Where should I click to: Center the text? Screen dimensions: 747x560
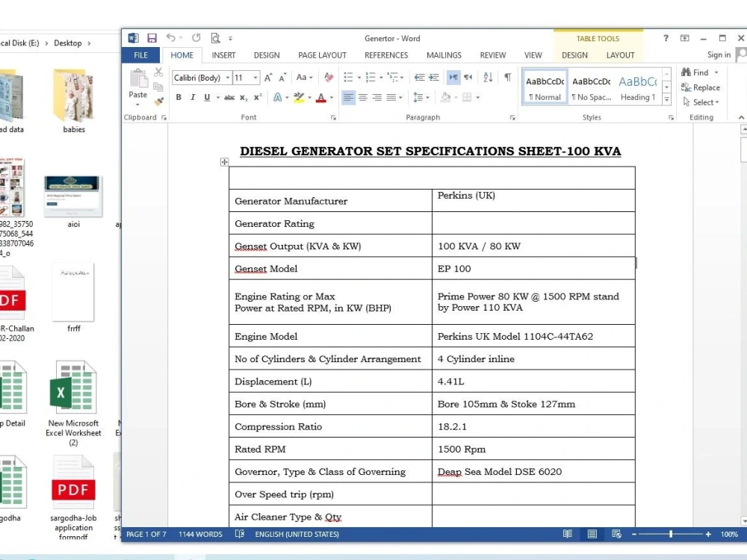(x=362, y=98)
